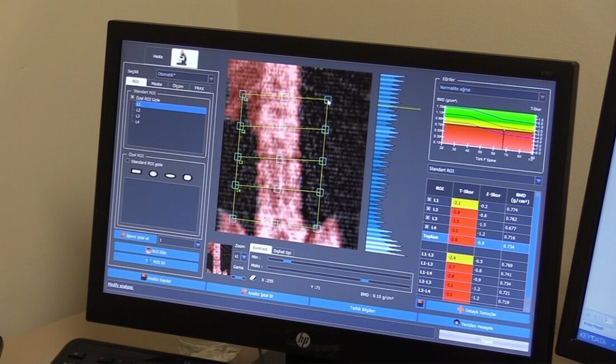Select the circle custom ROI shape
616x364 pixels.
153,174
